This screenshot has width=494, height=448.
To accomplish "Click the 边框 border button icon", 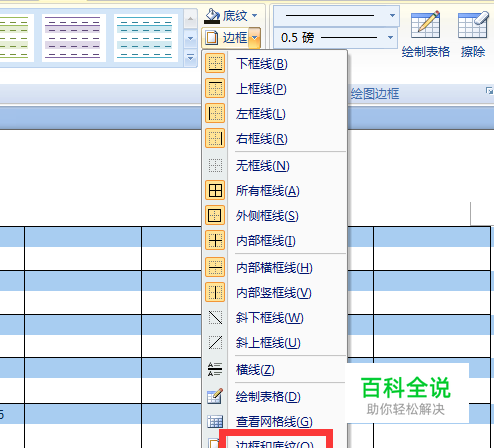I will coord(211,37).
